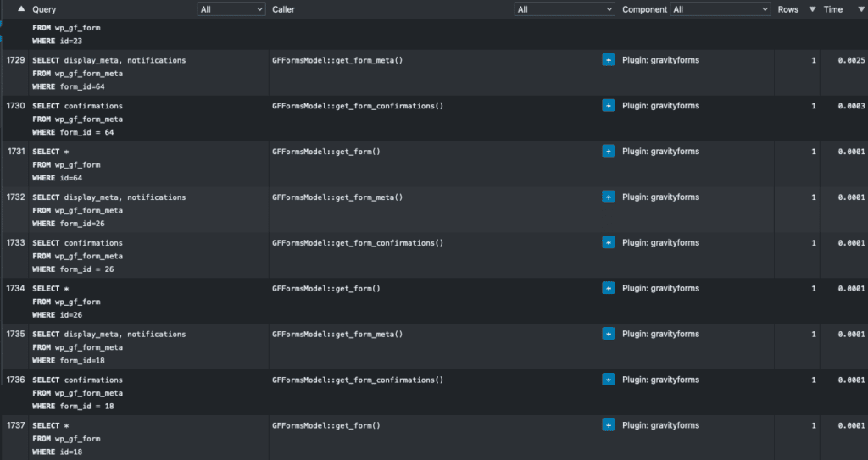The width and height of the screenshot is (868, 460).
Task: Click the Rows sort arrow
Action: pyautogui.click(x=812, y=9)
